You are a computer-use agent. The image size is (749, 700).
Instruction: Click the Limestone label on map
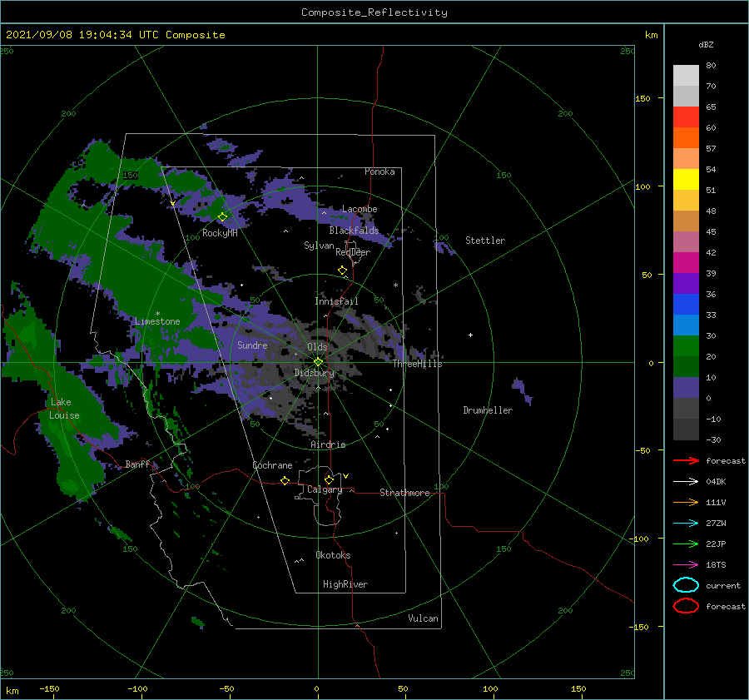click(x=157, y=321)
